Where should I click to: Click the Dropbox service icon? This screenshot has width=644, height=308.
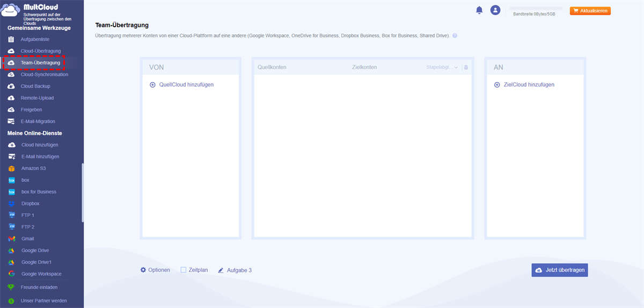point(11,204)
